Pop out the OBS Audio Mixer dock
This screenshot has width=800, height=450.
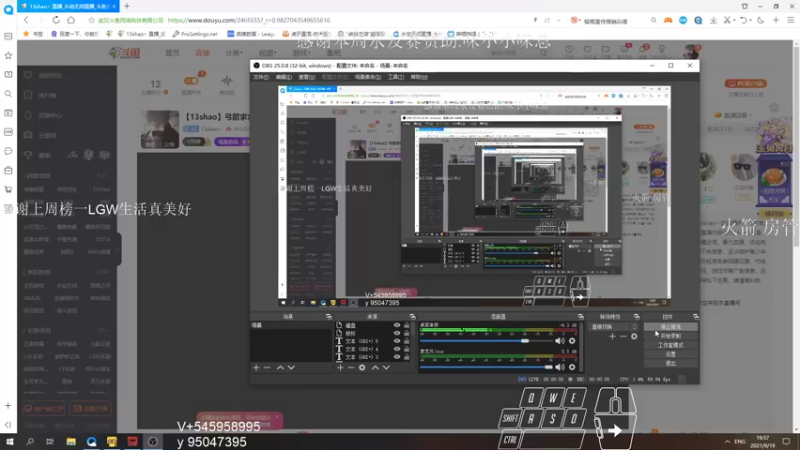[x=580, y=317]
